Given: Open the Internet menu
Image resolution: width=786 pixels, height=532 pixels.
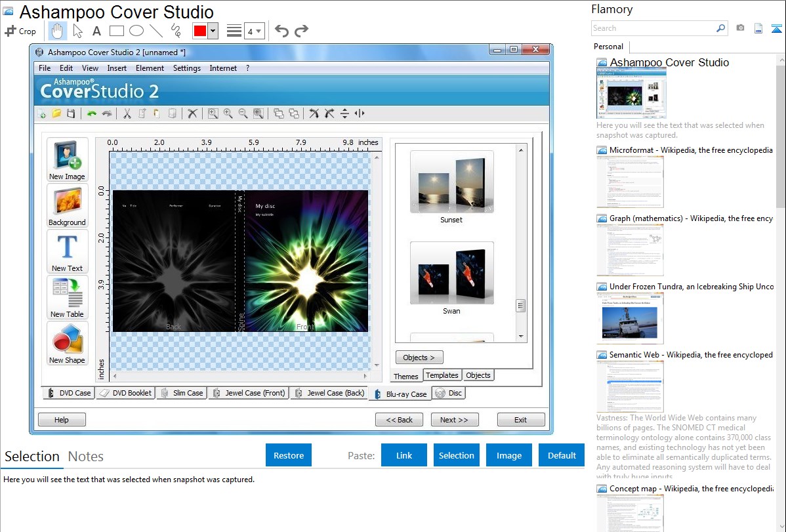Looking at the screenshot, I should 223,68.
